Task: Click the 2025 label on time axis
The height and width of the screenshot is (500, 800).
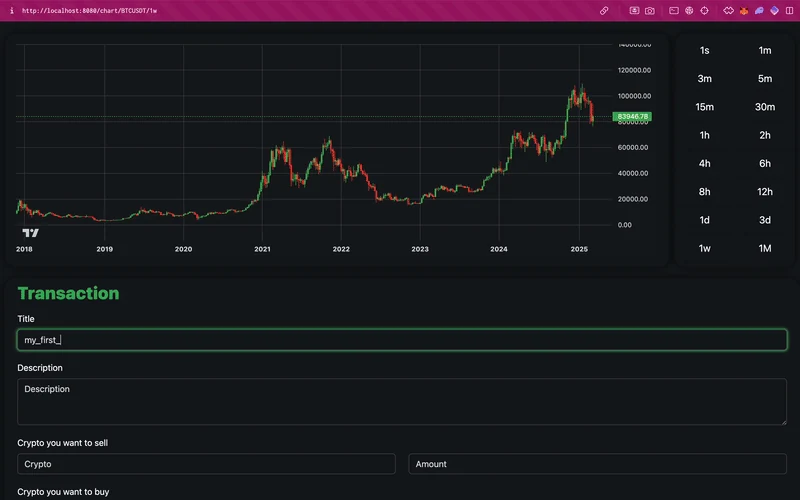Action: (579, 249)
